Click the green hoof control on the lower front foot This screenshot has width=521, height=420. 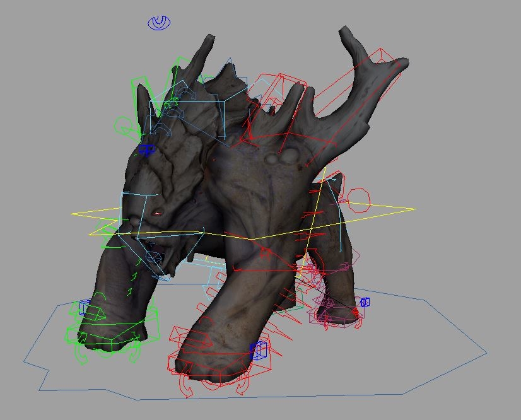click(x=114, y=322)
